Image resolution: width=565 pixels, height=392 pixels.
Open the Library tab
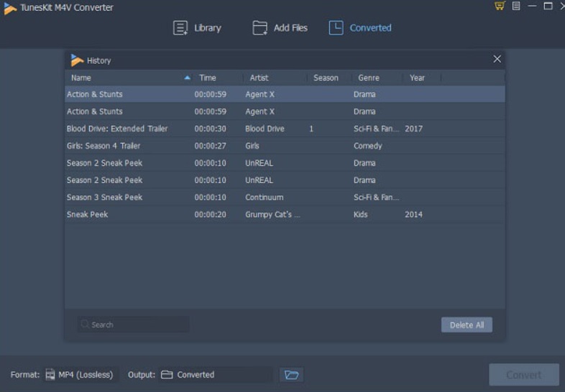pos(197,28)
